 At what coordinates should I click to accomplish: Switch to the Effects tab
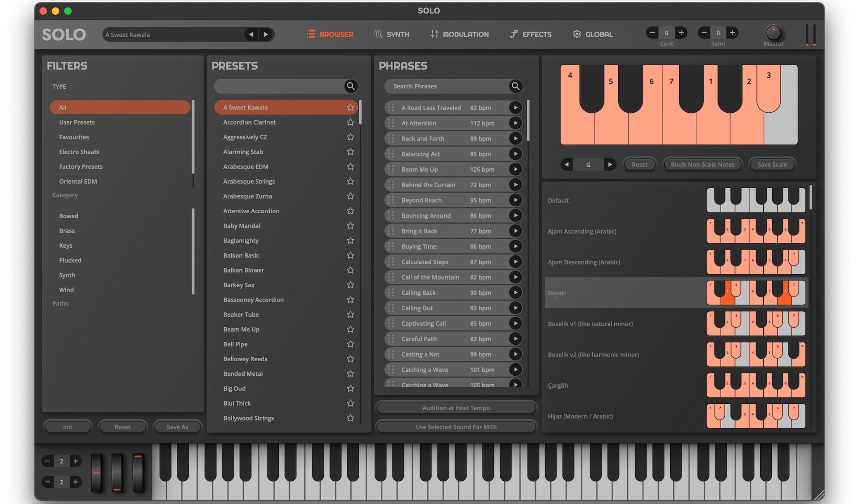(x=531, y=34)
